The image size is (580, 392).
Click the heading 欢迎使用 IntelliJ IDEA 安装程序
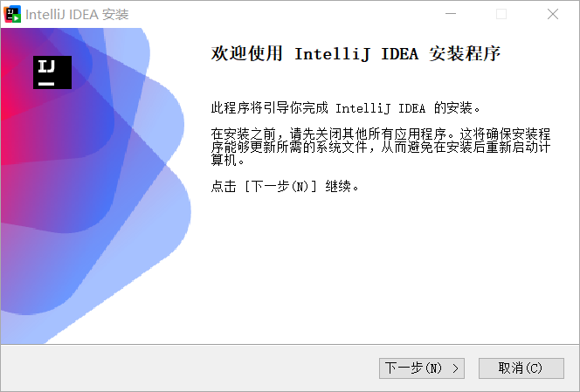tap(356, 53)
